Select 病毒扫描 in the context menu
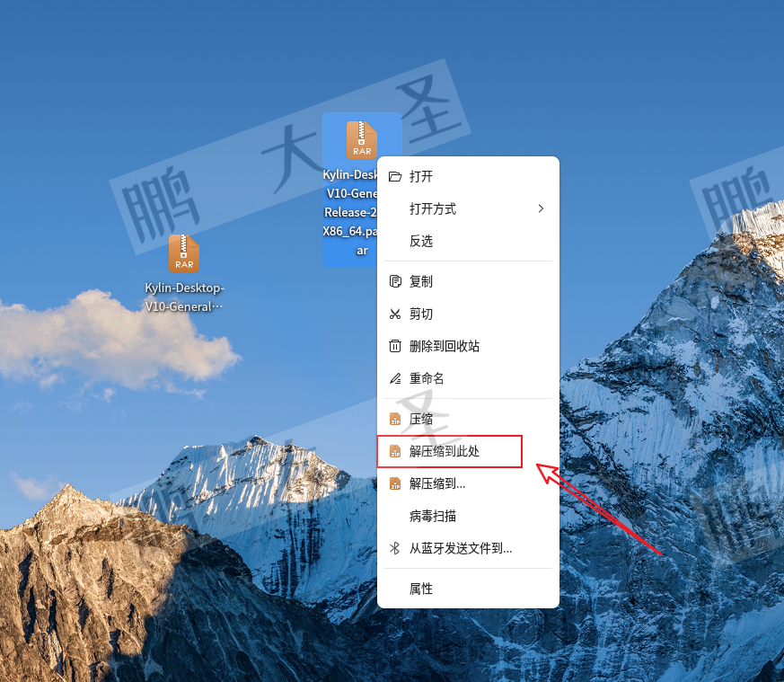784x682 pixels. pyautogui.click(x=468, y=516)
